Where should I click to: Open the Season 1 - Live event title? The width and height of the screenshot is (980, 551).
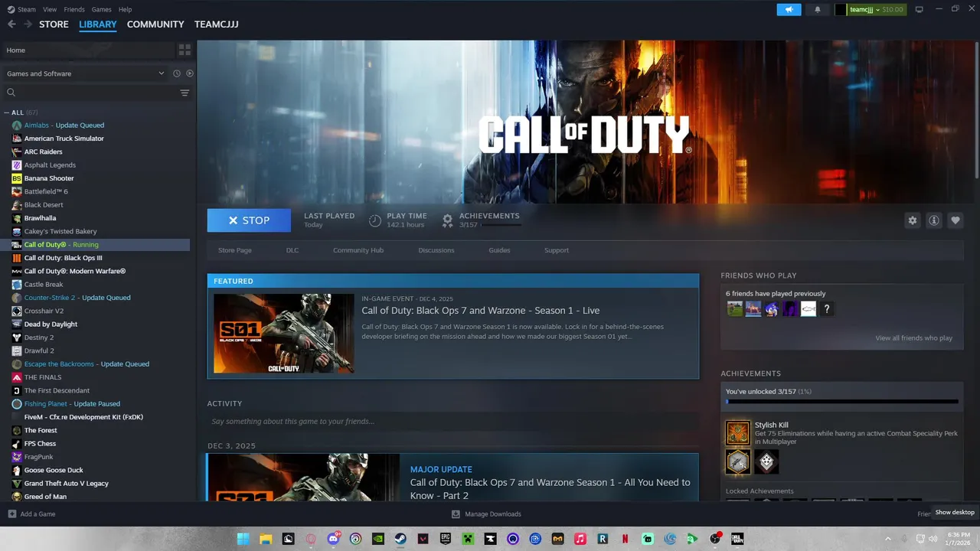pos(481,311)
